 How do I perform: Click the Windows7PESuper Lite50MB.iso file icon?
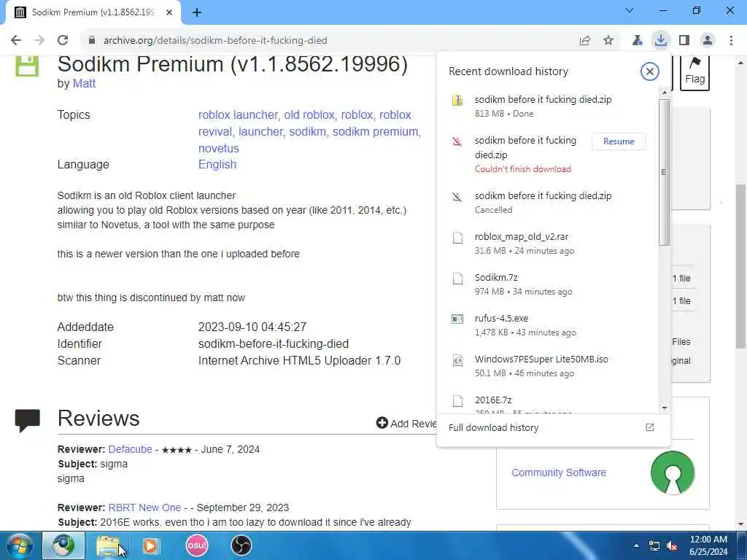[457, 360]
